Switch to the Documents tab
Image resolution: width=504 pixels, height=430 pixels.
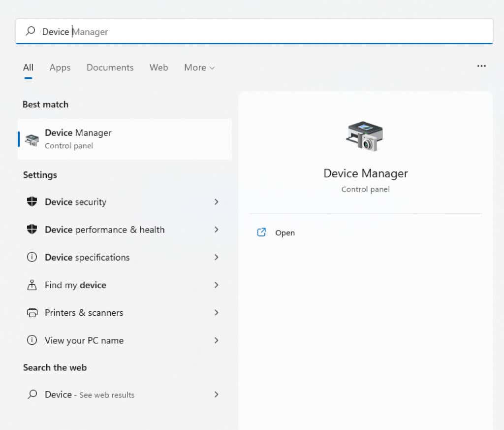tap(110, 67)
